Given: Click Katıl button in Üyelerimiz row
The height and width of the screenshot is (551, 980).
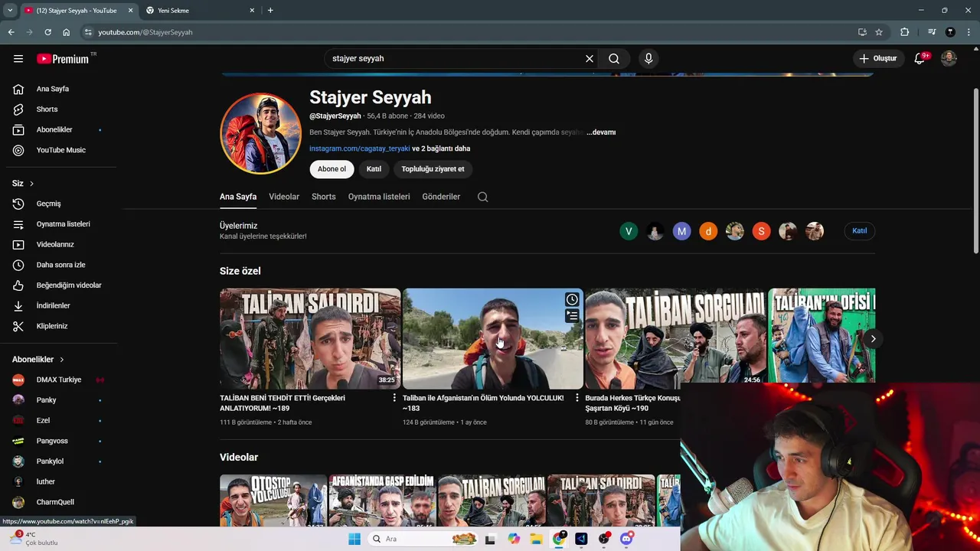Looking at the screenshot, I should (x=860, y=231).
